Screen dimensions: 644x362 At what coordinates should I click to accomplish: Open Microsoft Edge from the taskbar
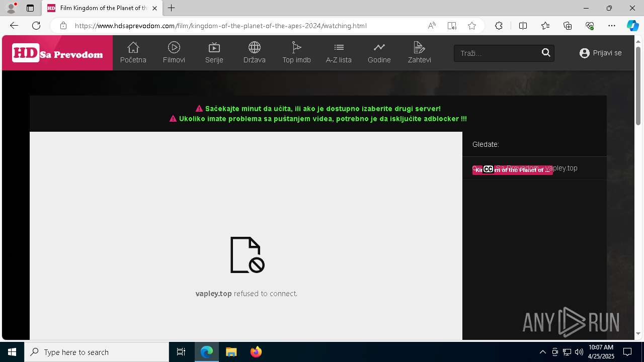click(x=207, y=352)
